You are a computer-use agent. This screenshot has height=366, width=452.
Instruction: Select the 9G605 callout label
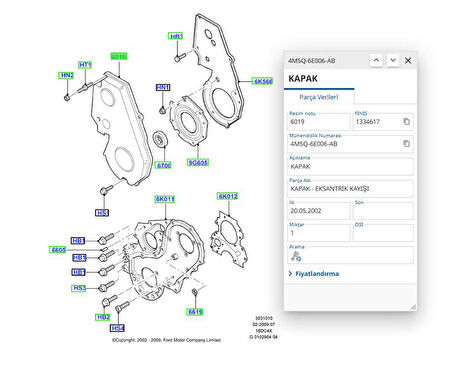click(x=198, y=163)
